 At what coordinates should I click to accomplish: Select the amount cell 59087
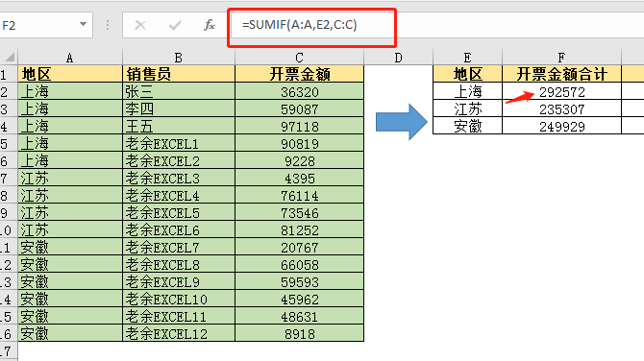click(x=299, y=108)
